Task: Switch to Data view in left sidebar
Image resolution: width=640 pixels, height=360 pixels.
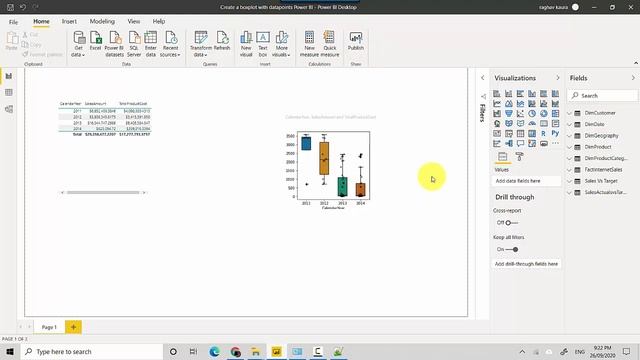Action: [9, 93]
